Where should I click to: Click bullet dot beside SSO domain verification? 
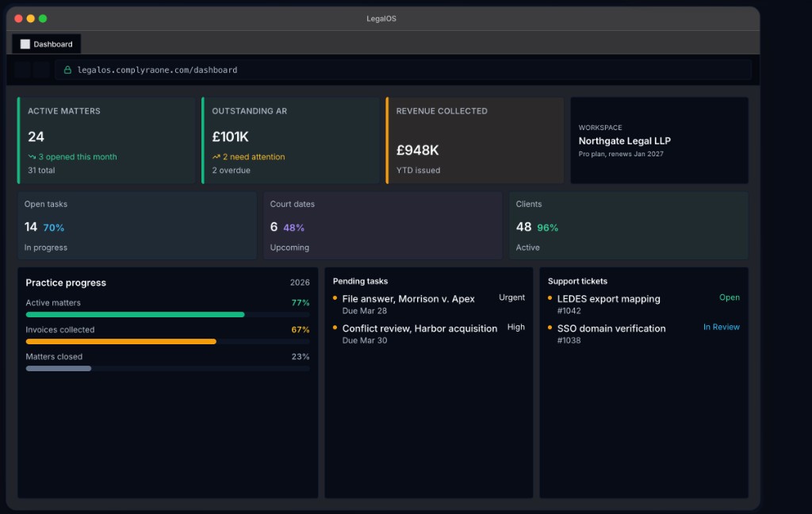coord(550,328)
